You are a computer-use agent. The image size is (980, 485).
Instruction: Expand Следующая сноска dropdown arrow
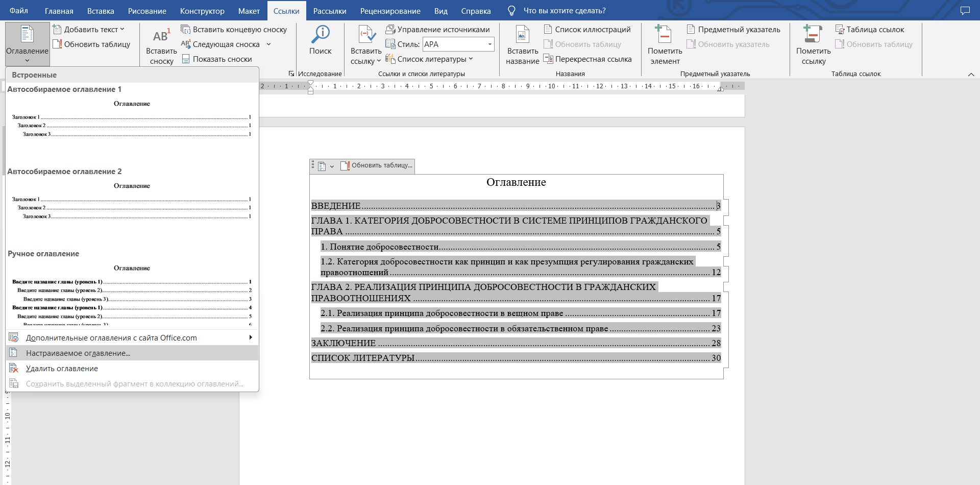268,44
